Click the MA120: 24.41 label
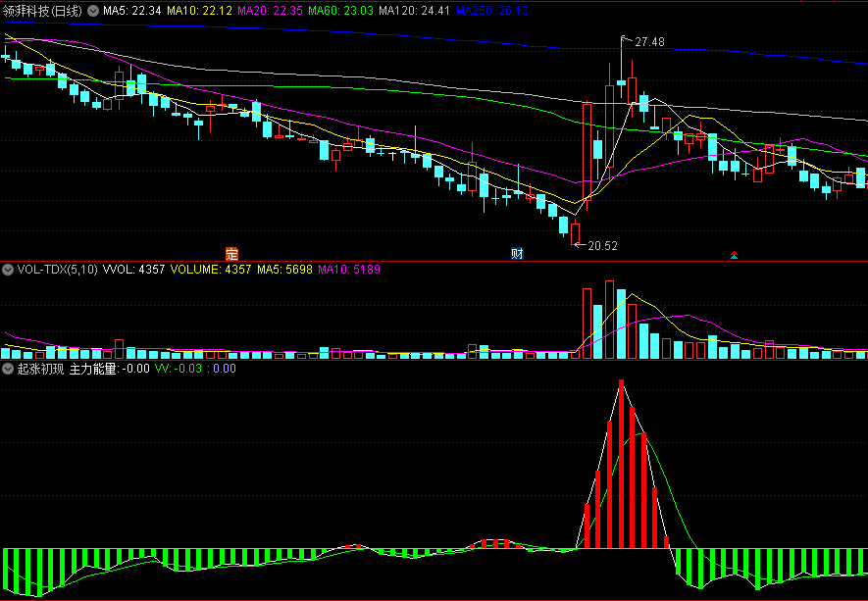Screen dimensions: 868x601 [415, 11]
